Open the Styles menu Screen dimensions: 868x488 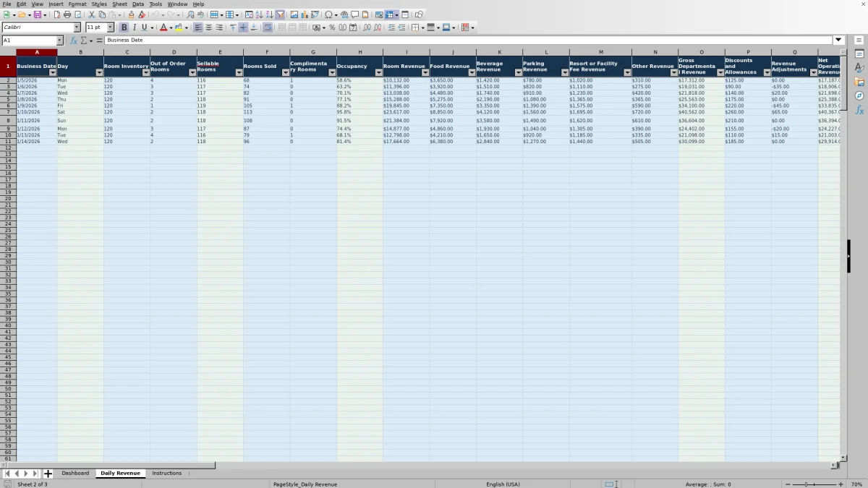pyautogui.click(x=99, y=4)
